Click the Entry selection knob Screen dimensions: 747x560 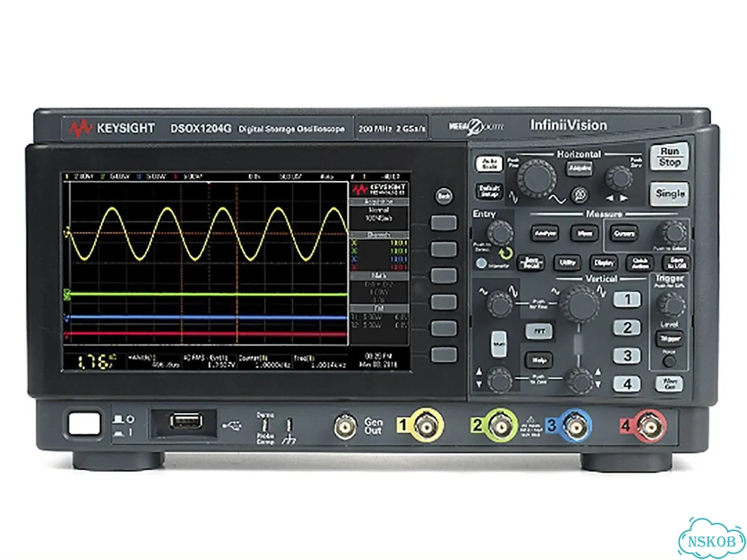pos(500,233)
